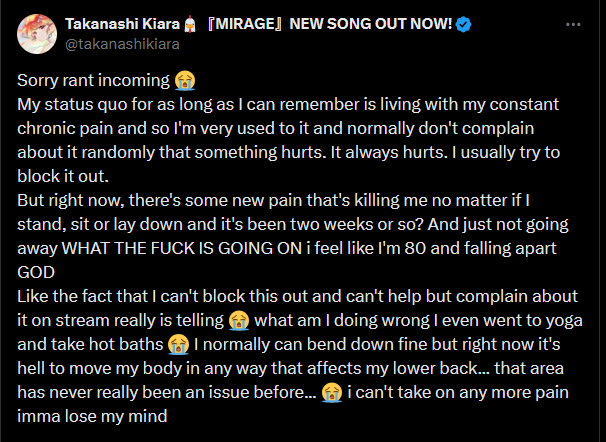Click the line starting "But right now"

273,201
